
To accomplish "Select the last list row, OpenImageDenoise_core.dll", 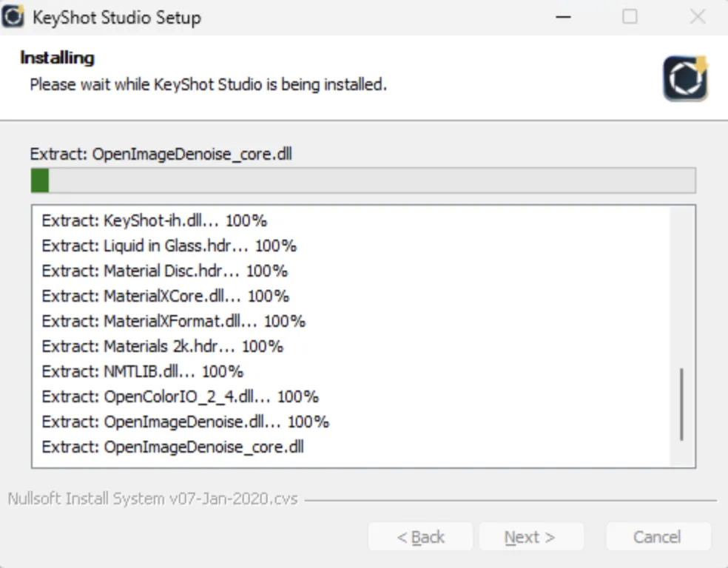I will (172, 447).
